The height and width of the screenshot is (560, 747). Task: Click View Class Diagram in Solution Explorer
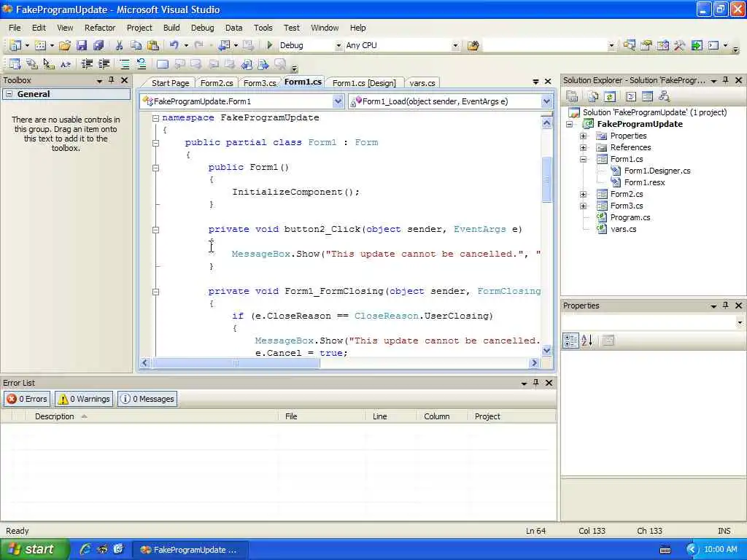664,97
